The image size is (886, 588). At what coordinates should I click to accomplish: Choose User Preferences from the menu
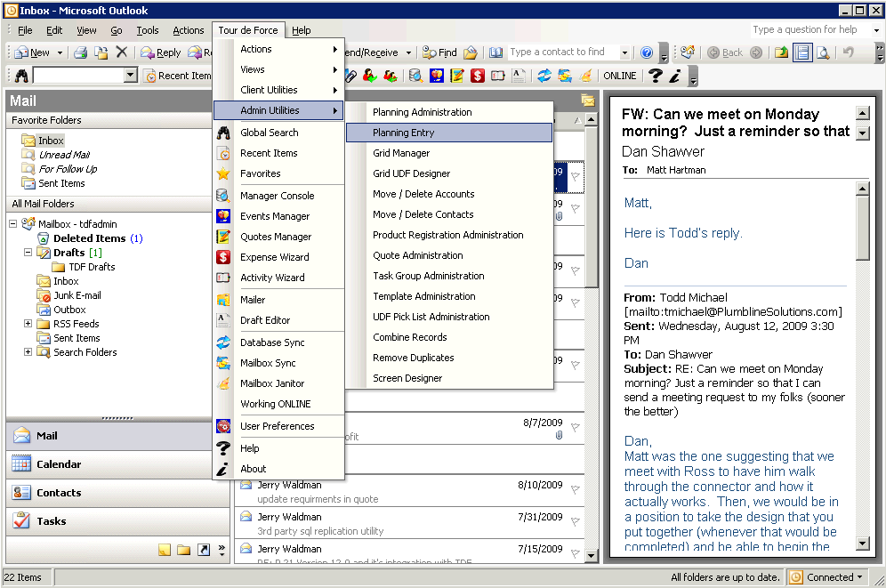pos(279,426)
